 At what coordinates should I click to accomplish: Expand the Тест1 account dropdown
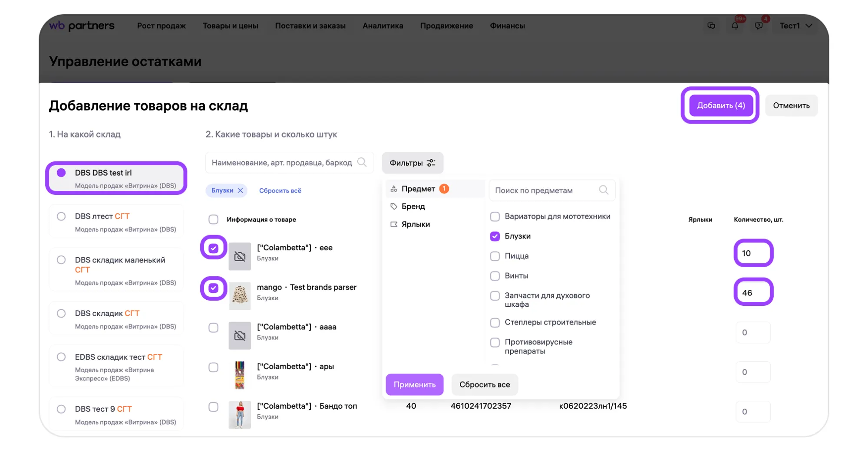click(x=795, y=26)
